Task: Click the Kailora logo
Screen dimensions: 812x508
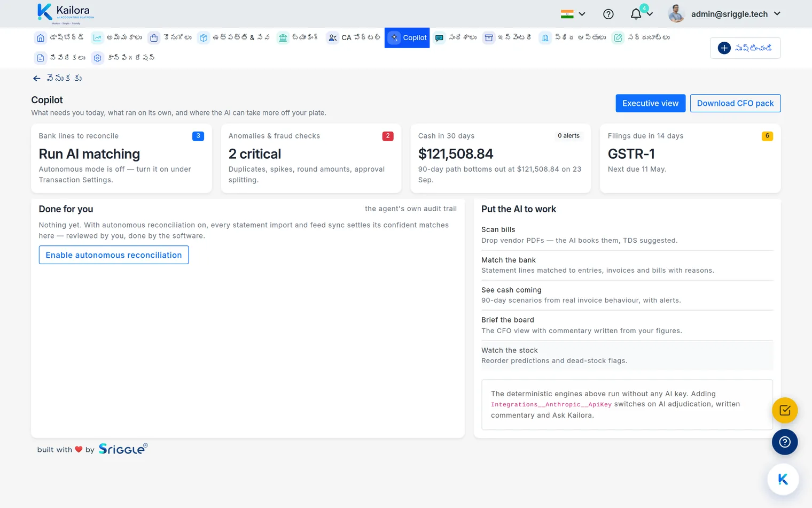Action: click(66, 13)
